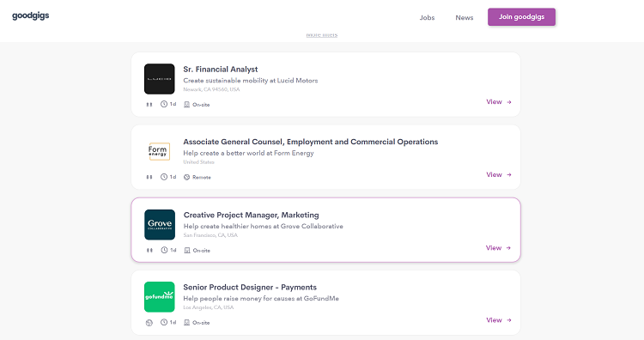
Task: Click the Join goodgigs button
Action: coord(521,17)
